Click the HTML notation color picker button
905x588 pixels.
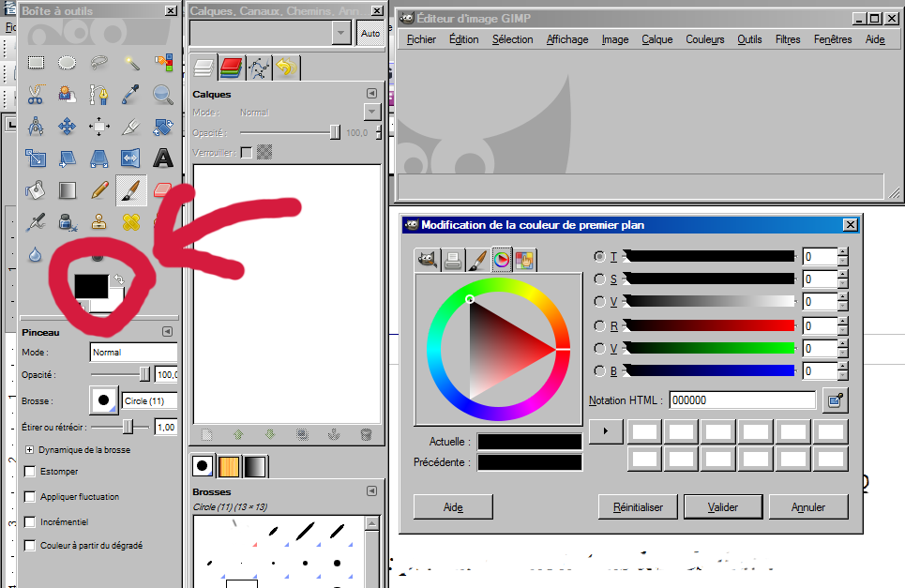[x=836, y=400]
